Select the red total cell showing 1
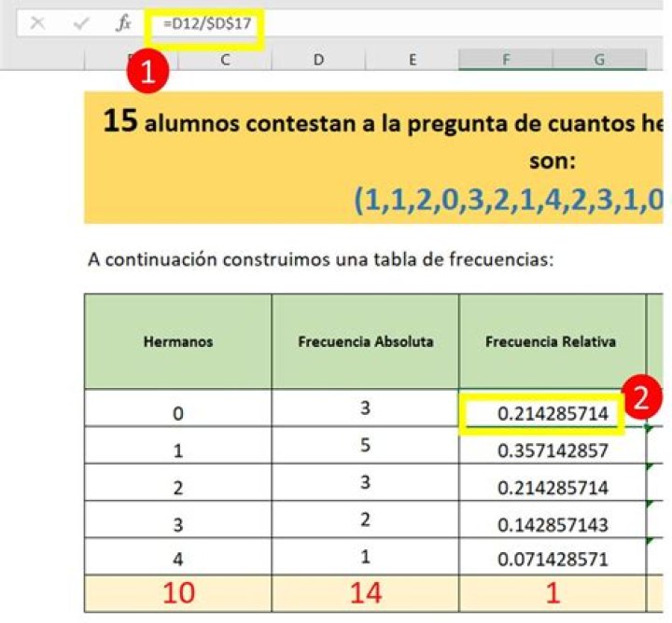Screen dimensions: 672x623 (x=552, y=593)
